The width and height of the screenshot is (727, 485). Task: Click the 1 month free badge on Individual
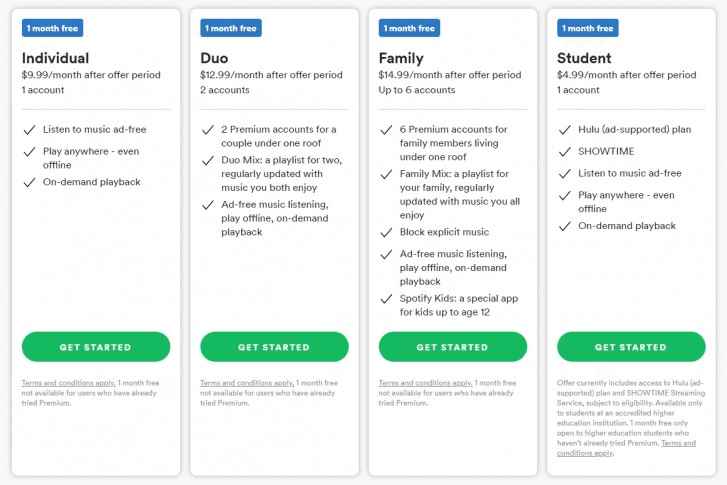(x=51, y=28)
